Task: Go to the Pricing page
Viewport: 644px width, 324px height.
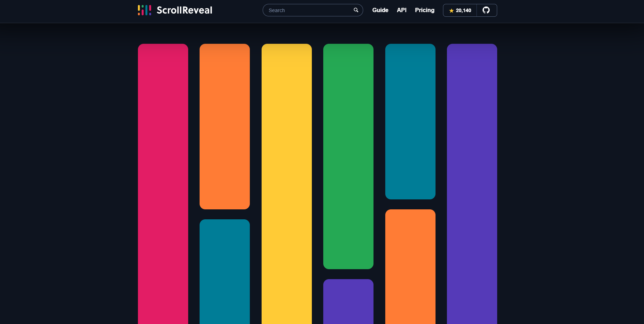Action: click(x=424, y=10)
